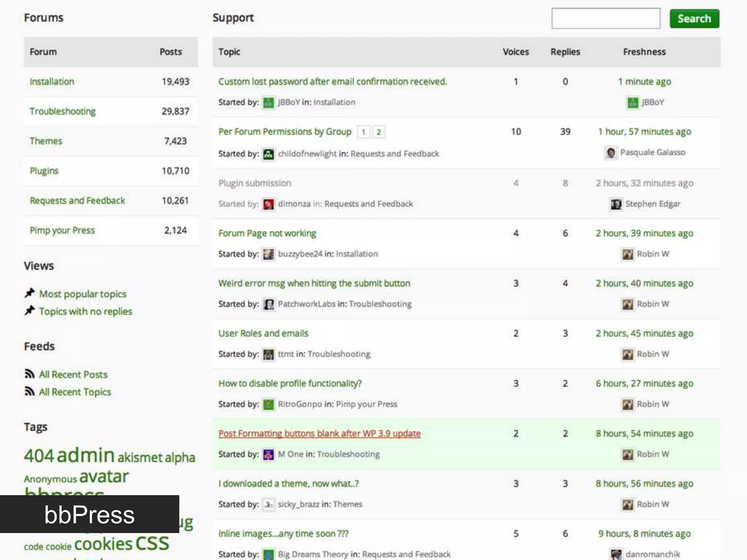Open page 1 of Per Forum Permissions topic
This screenshot has width=747, height=560.
click(363, 132)
